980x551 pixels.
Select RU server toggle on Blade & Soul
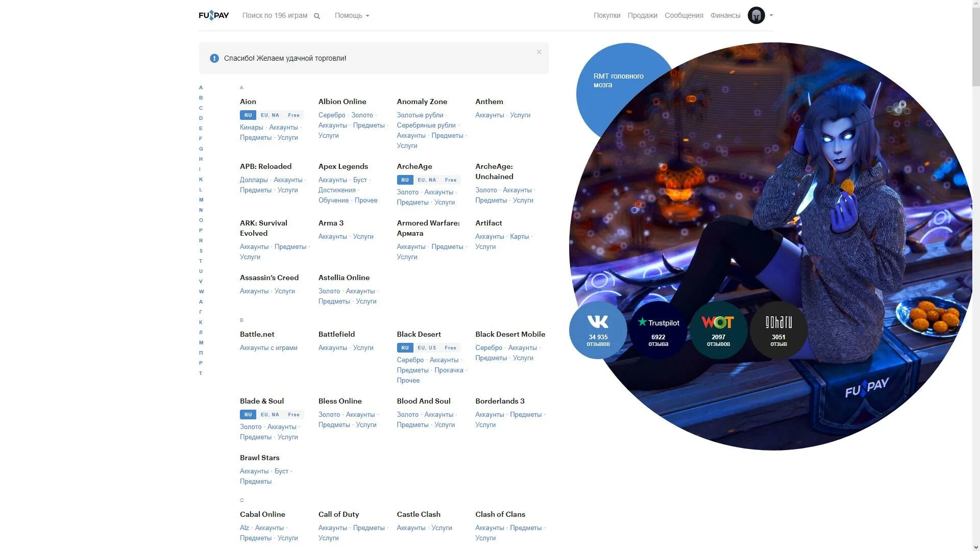[x=248, y=414]
